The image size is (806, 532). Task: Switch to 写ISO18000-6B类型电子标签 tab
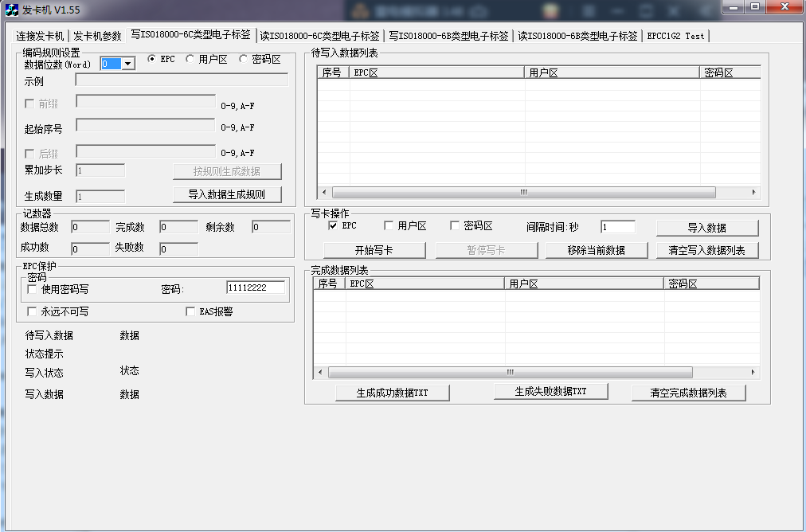[x=448, y=36]
